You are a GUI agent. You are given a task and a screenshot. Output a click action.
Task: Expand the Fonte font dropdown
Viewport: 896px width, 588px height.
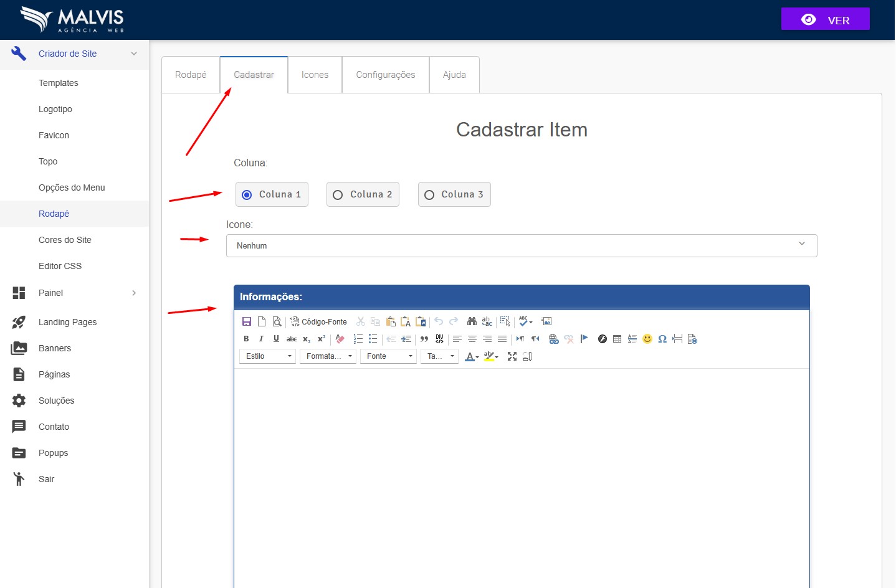coord(388,356)
